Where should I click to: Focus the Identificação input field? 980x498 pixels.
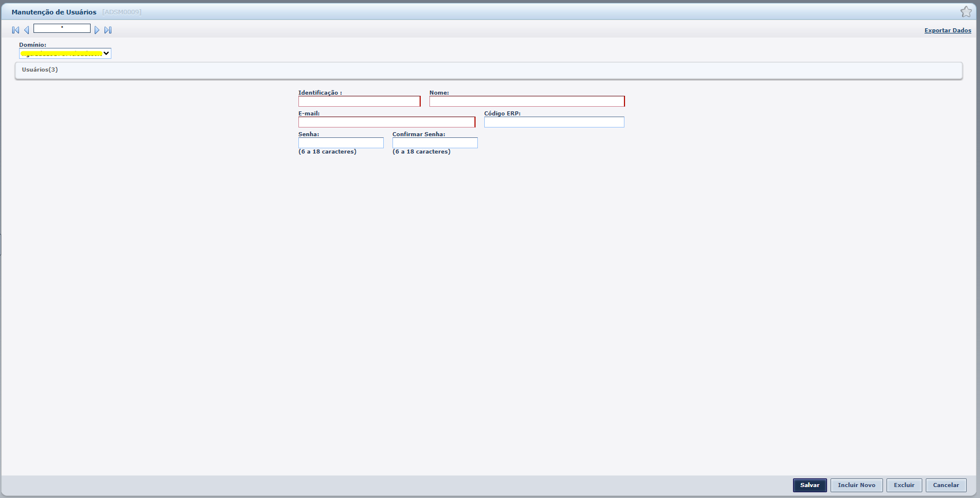pyautogui.click(x=359, y=102)
